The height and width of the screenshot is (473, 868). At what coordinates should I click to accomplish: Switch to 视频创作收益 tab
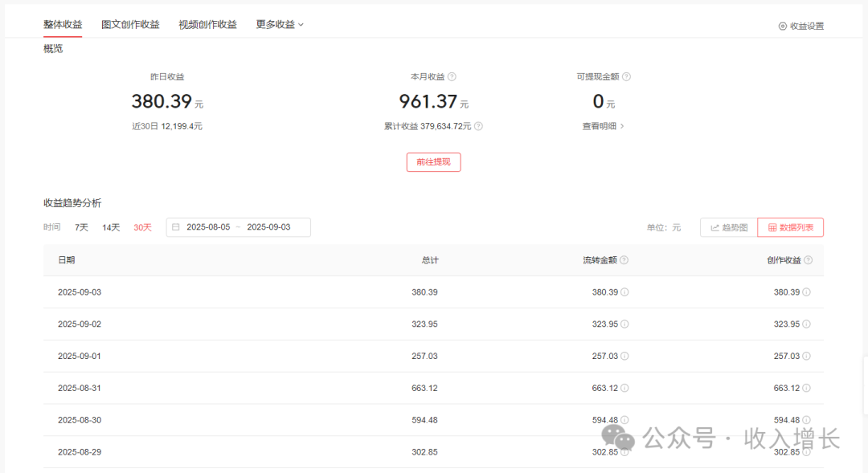pyautogui.click(x=207, y=24)
